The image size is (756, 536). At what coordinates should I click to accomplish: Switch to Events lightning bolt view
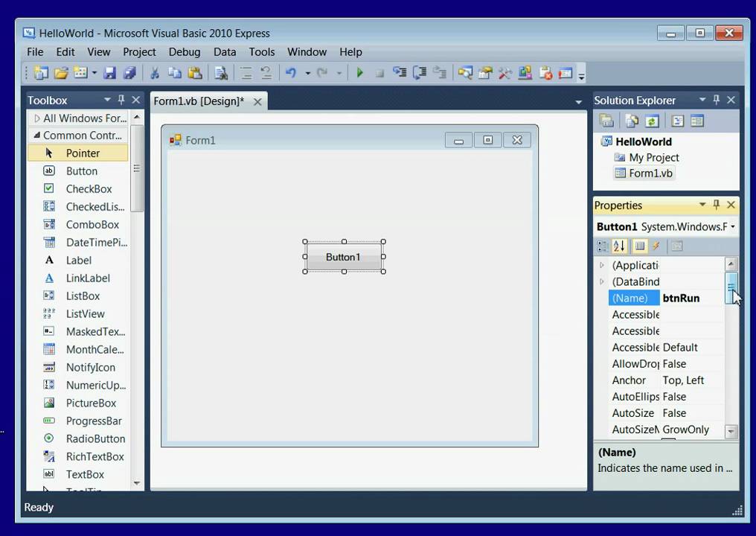pos(656,246)
